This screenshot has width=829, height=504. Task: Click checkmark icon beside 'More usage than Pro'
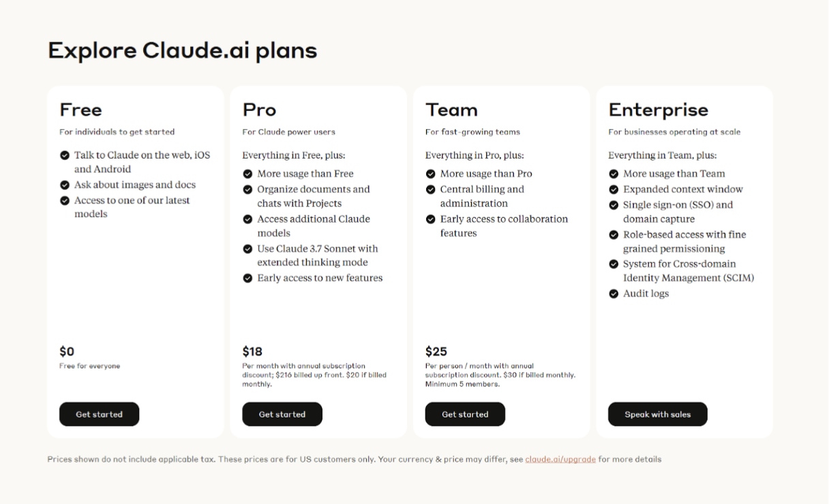tap(430, 174)
